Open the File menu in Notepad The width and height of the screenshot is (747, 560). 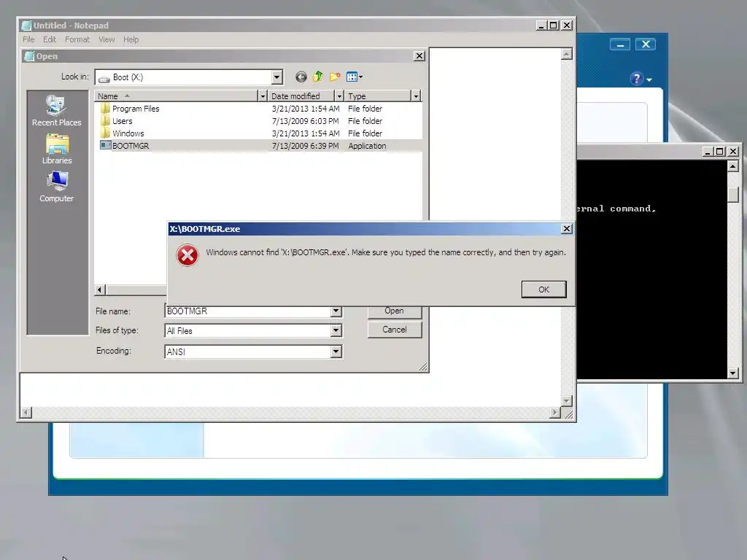[28, 39]
